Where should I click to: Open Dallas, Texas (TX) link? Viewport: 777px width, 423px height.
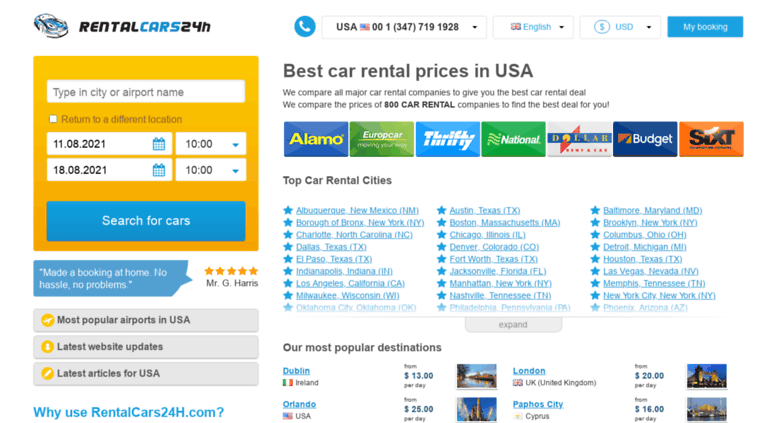point(332,247)
